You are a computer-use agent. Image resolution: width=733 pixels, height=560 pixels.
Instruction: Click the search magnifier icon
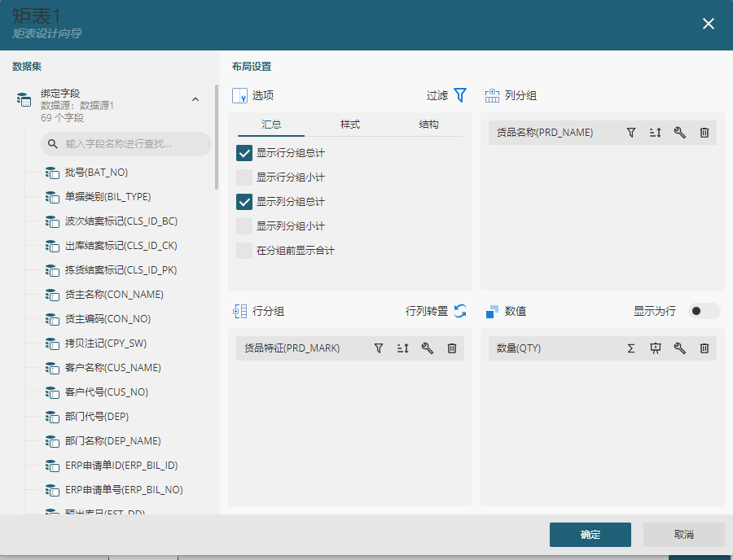coord(53,144)
